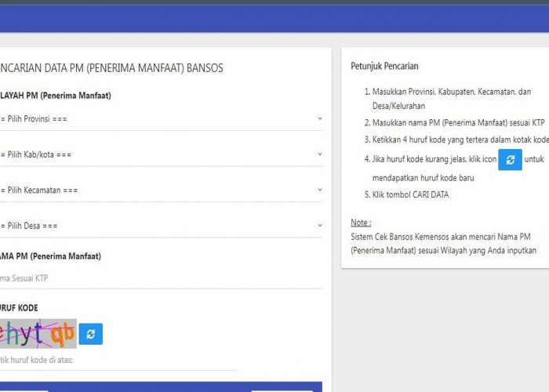Click the captcha image showing colored letters
The image size is (549, 392).
tap(38, 334)
